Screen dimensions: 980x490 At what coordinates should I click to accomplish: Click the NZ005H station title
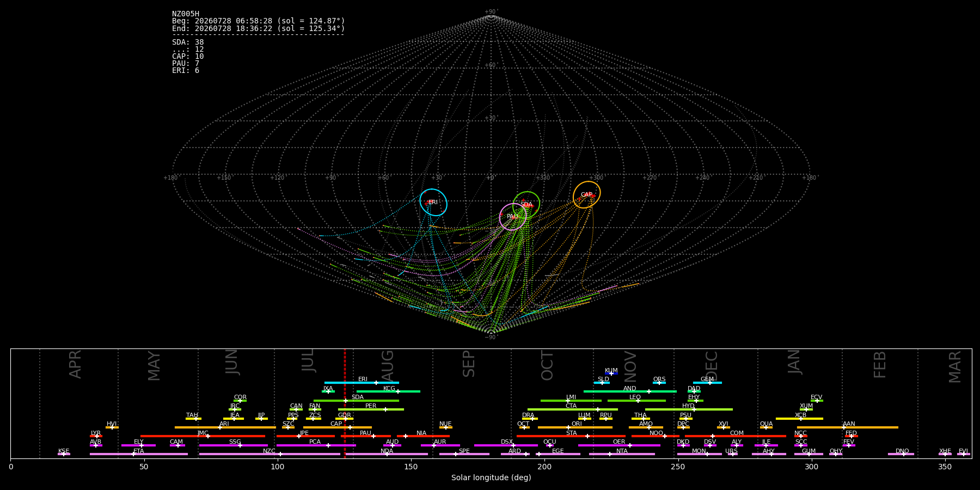(x=186, y=14)
